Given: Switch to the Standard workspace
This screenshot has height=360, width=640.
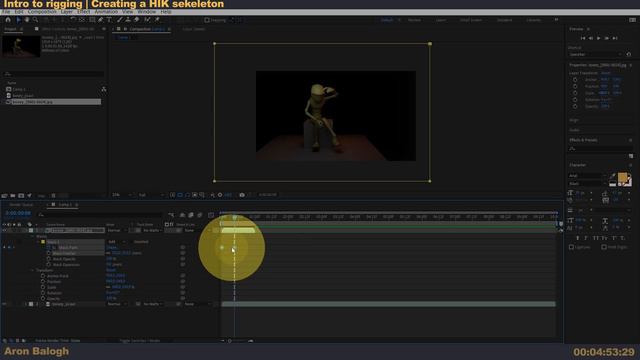Looking at the screenshot, I should [504, 20].
